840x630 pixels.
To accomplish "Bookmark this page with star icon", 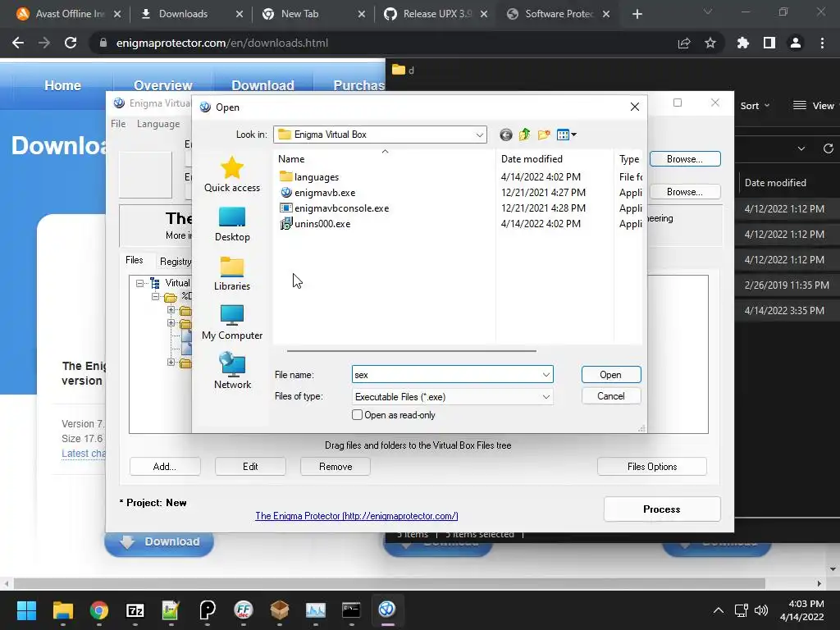I will (x=710, y=43).
